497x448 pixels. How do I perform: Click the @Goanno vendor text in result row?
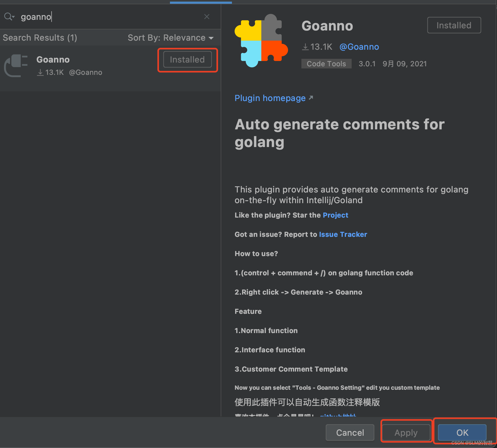point(86,72)
